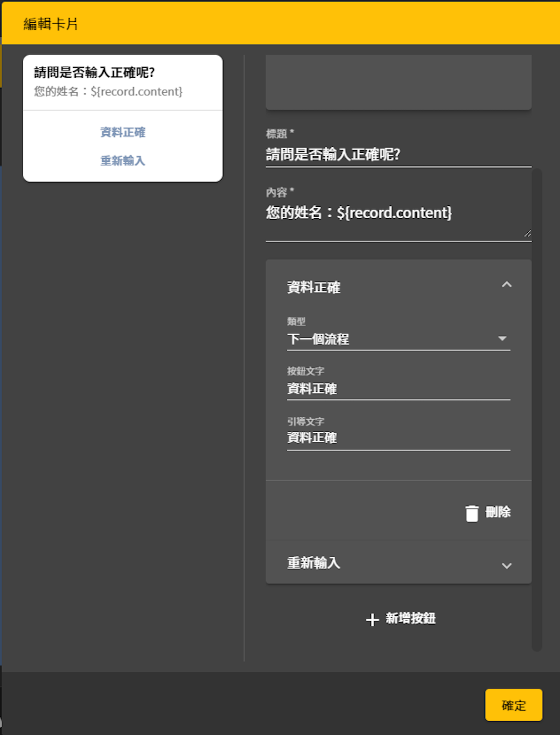
Task: Click 重新輸入 link in card preview
Action: 123,161
